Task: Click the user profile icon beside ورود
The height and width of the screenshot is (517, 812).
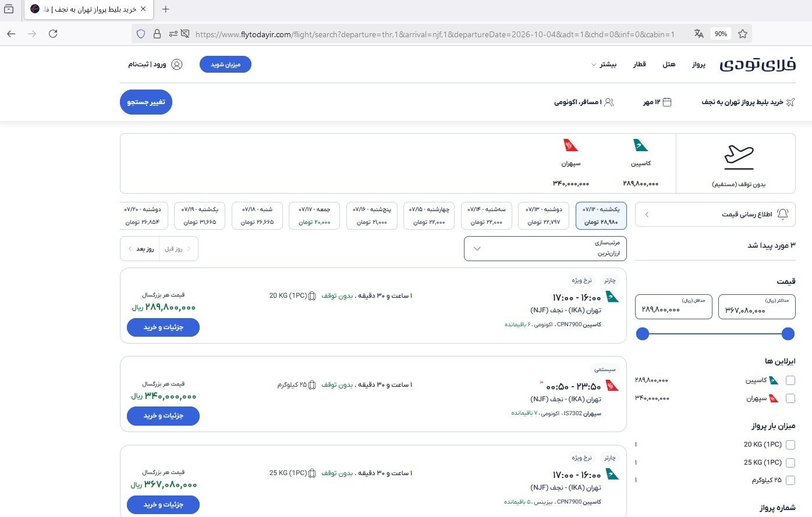Action: pos(177,65)
